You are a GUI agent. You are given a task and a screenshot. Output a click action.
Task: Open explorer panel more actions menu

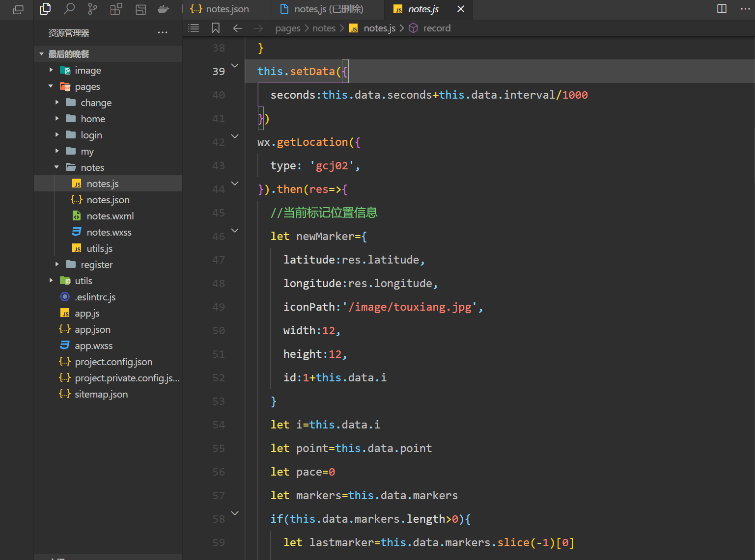click(x=163, y=33)
